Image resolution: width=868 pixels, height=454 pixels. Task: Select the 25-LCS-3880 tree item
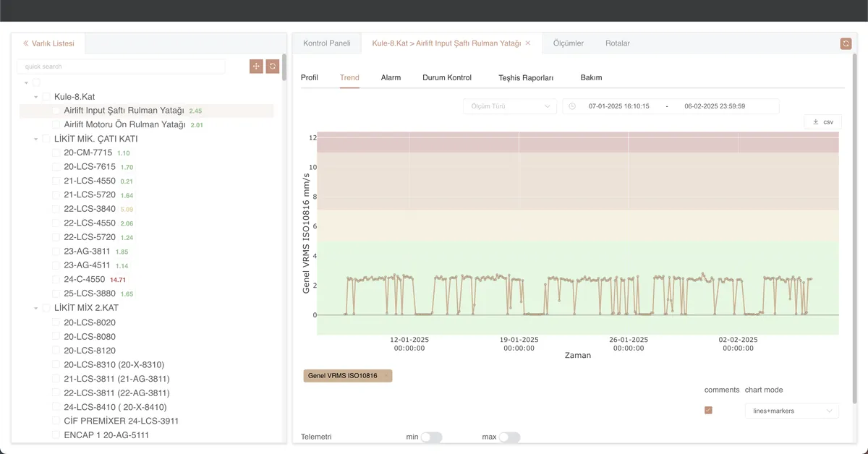tap(90, 294)
